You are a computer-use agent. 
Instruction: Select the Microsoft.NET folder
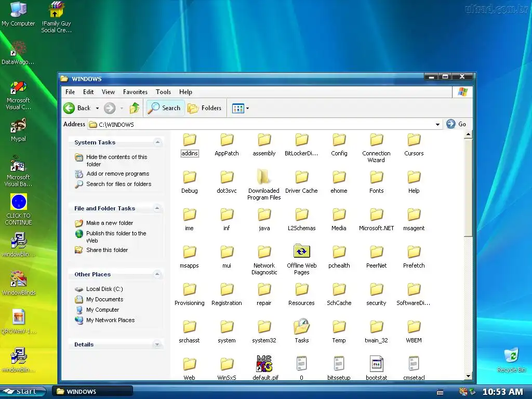pyautogui.click(x=376, y=219)
